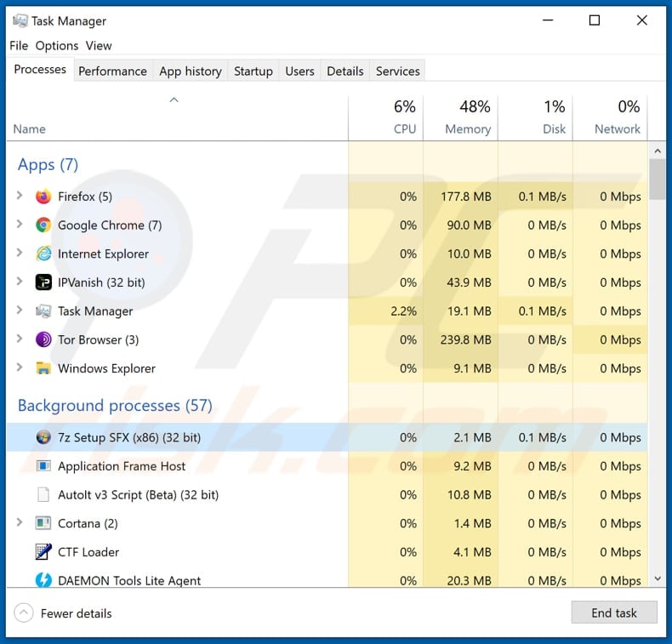Click the 7z Setup SFX icon
The width and height of the screenshot is (672, 644).
click(43, 437)
